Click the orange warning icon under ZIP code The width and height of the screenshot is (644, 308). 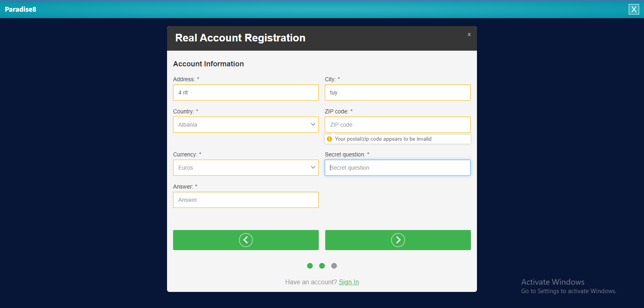[x=330, y=139]
